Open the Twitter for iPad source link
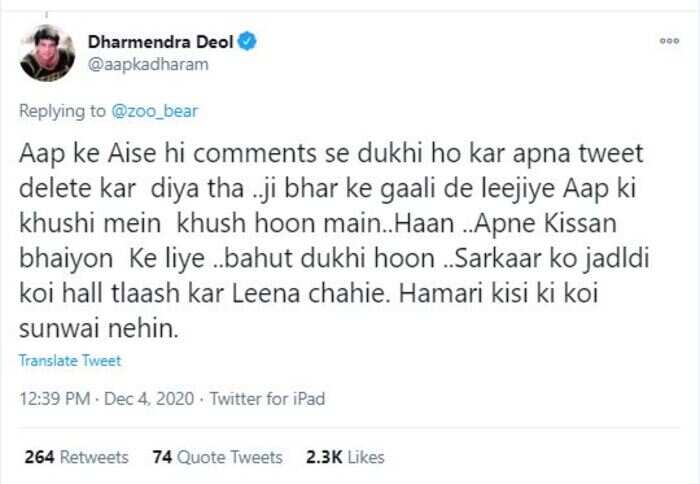Screen dimensions: 700x484 [x=267, y=398]
